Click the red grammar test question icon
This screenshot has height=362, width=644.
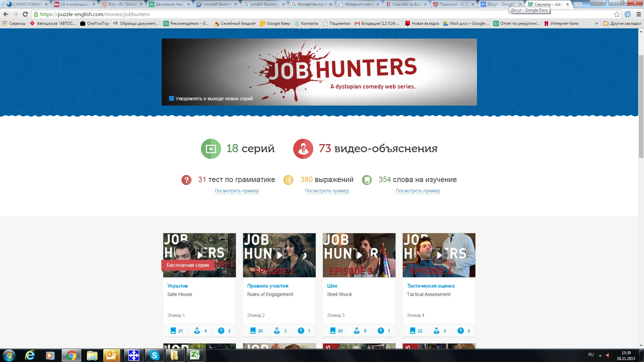coord(186,180)
